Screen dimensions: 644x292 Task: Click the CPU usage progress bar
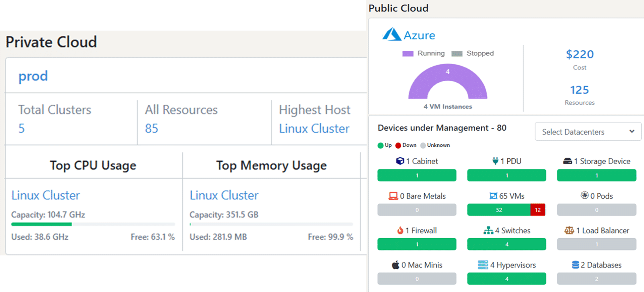[x=93, y=224]
